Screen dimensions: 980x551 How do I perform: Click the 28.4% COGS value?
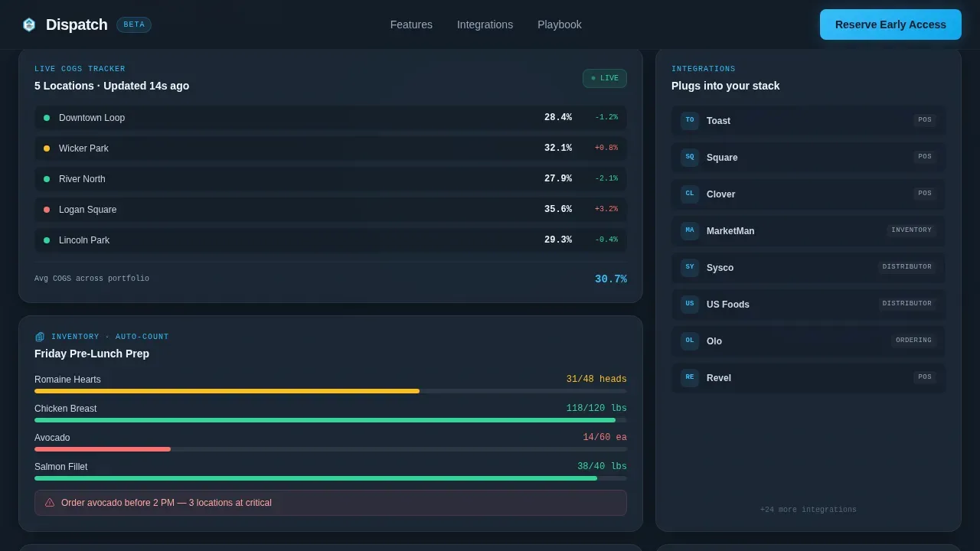click(x=558, y=118)
